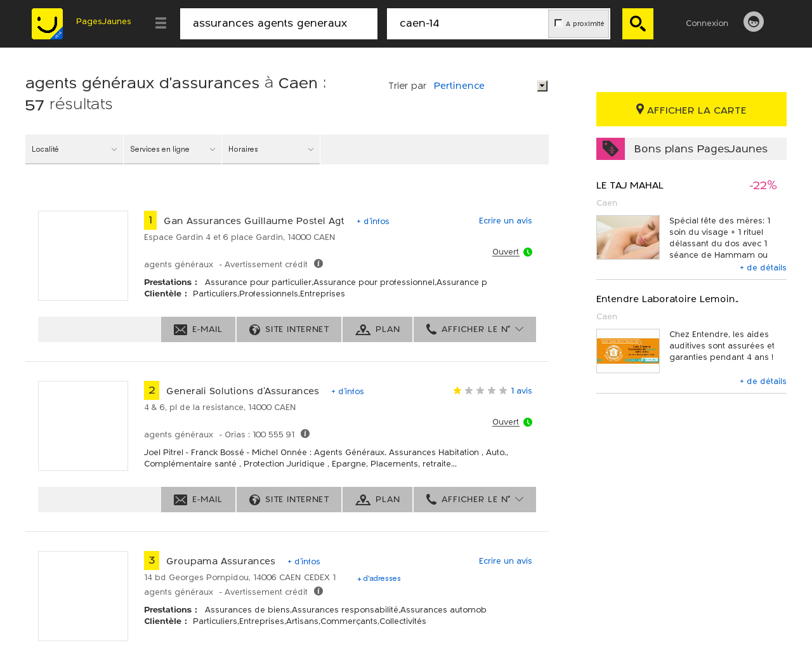Open SITE INTERNET for Gan Assurances
Viewport: 812px width, 650px height.
click(x=289, y=329)
